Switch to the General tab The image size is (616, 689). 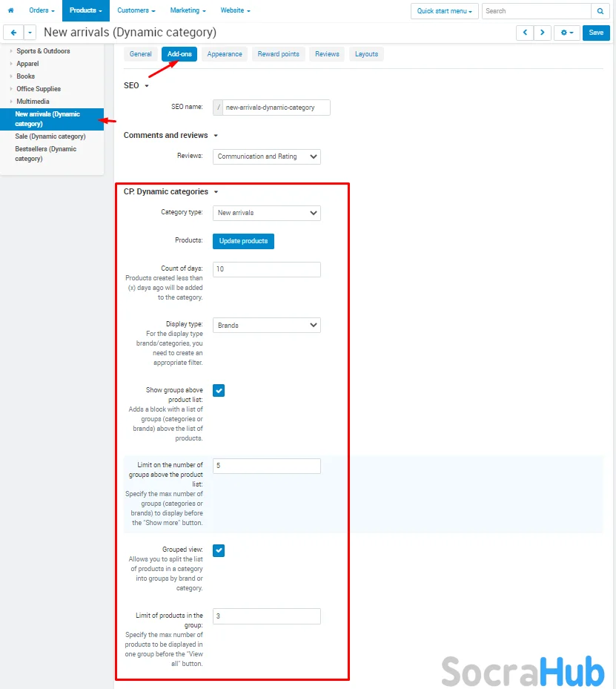click(x=141, y=54)
